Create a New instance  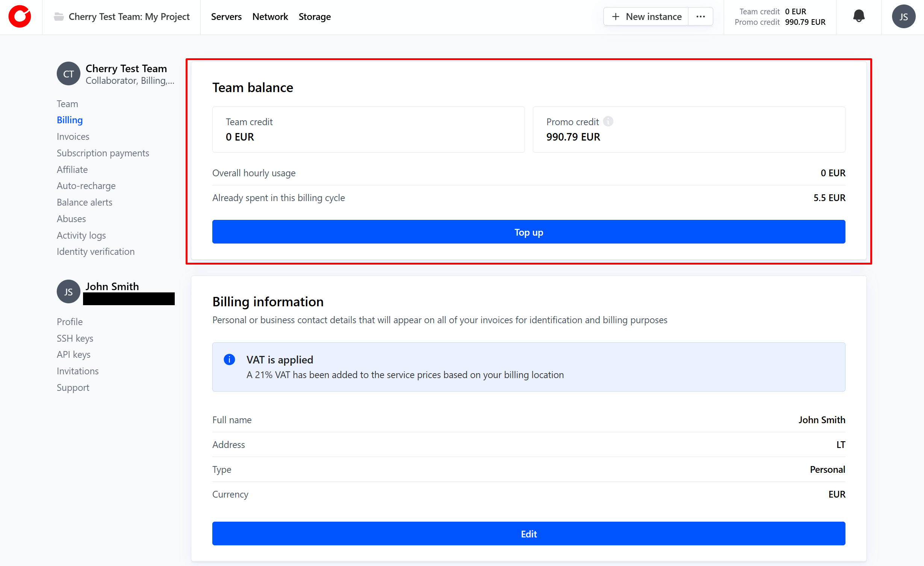pos(646,17)
